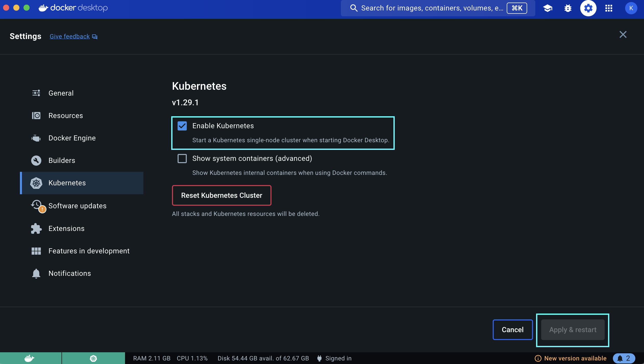Screen dimensions: 644x364
Task: Close the Settings panel with X
Action: [x=623, y=34]
